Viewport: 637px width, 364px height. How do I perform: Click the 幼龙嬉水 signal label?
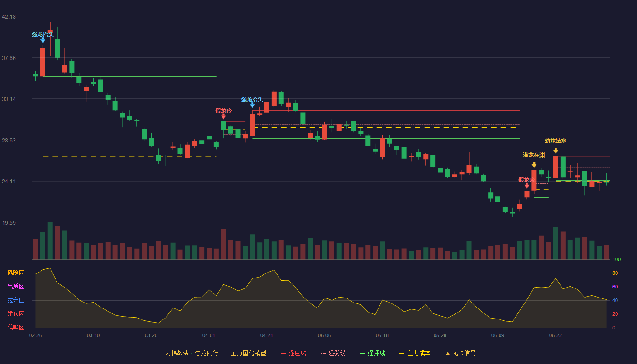556,141
